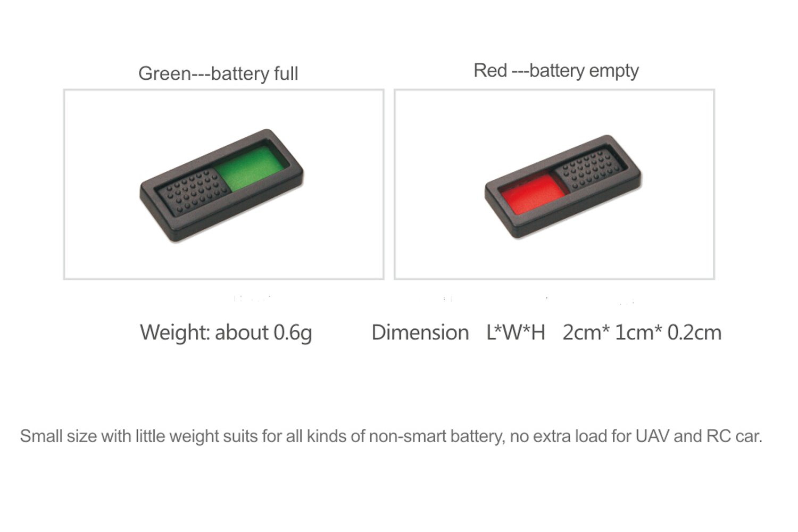Click the 'Green---battery full' caption
The image size is (798, 532).
[x=218, y=73]
